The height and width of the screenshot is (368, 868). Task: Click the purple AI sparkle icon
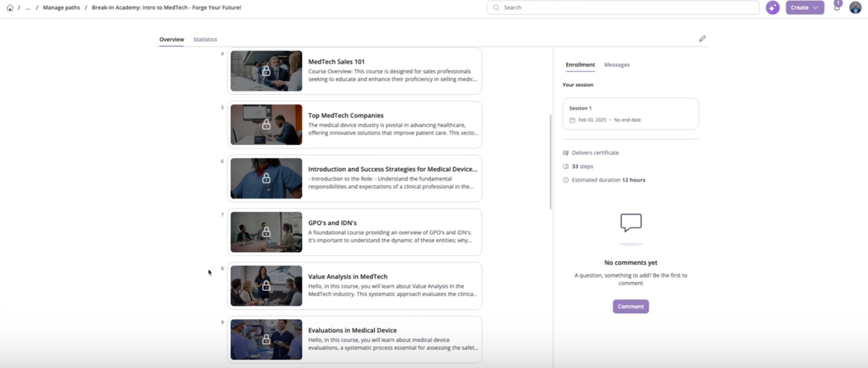pyautogui.click(x=773, y=8)
